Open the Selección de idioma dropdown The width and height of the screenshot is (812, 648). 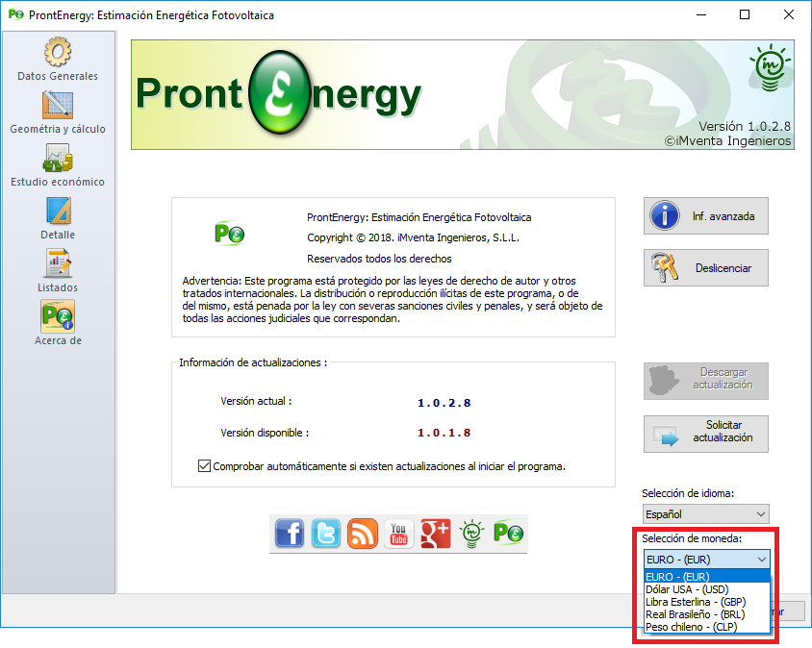click(706, 514)
